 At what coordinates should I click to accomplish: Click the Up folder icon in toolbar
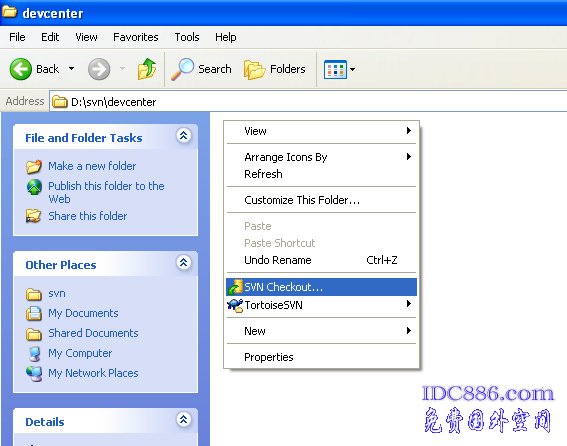point(147,69)
